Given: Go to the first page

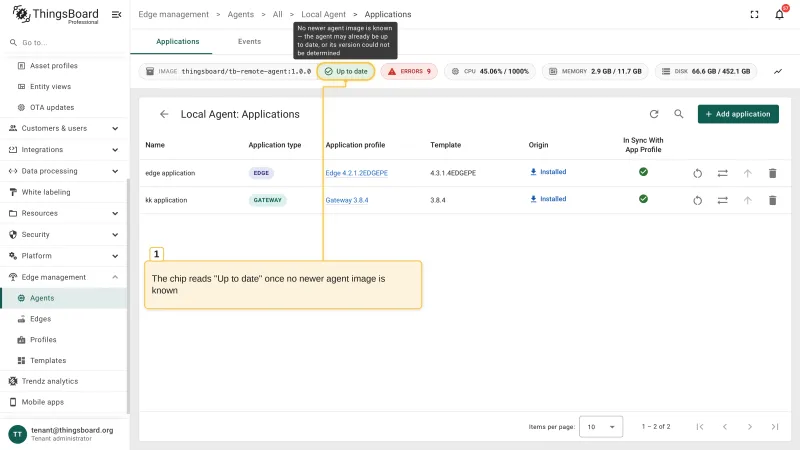Looking at the screenshot, I should (x=699, y=427).
